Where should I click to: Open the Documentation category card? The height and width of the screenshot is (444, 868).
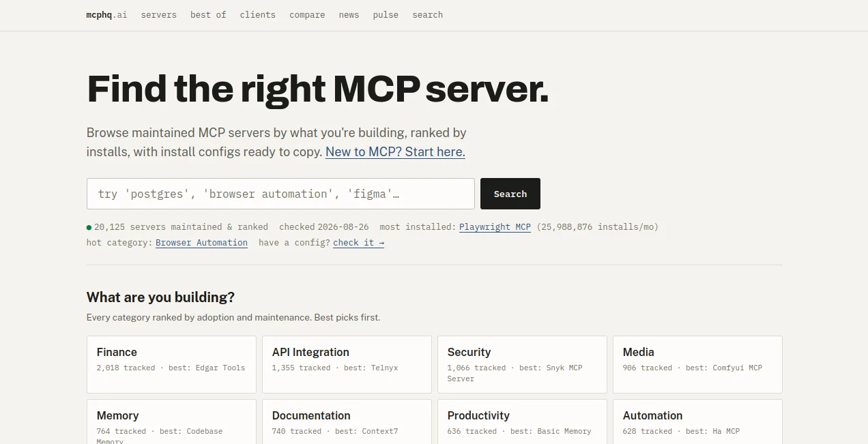(347, 421)
